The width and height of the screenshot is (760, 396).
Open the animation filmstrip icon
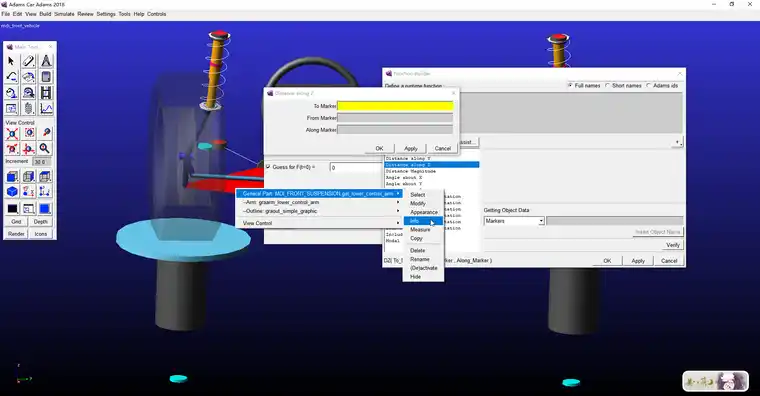46,93
